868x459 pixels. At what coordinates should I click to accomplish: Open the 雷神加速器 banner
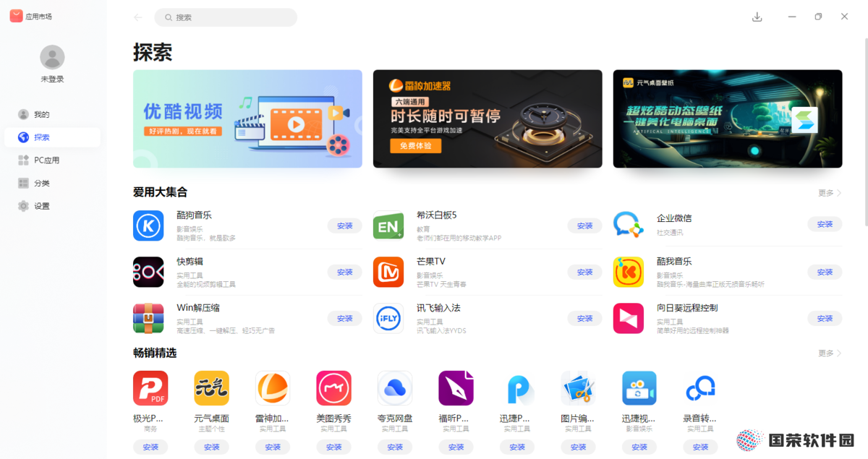(x=488, y=119)
